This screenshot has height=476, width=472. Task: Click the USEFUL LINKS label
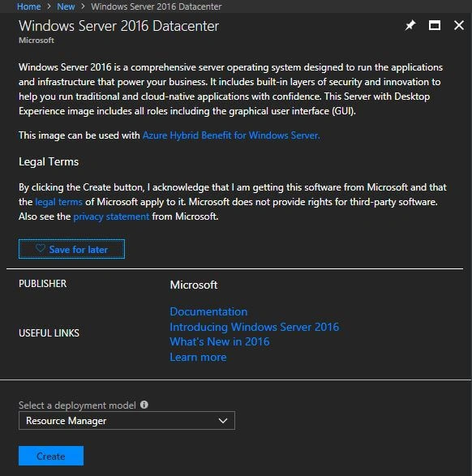[49, 333]
